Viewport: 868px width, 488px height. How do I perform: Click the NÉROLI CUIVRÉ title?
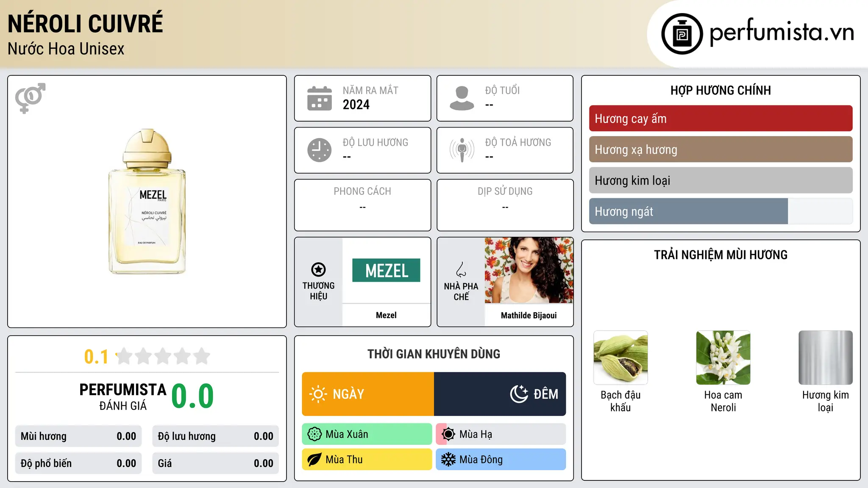[x=85, y=24]
